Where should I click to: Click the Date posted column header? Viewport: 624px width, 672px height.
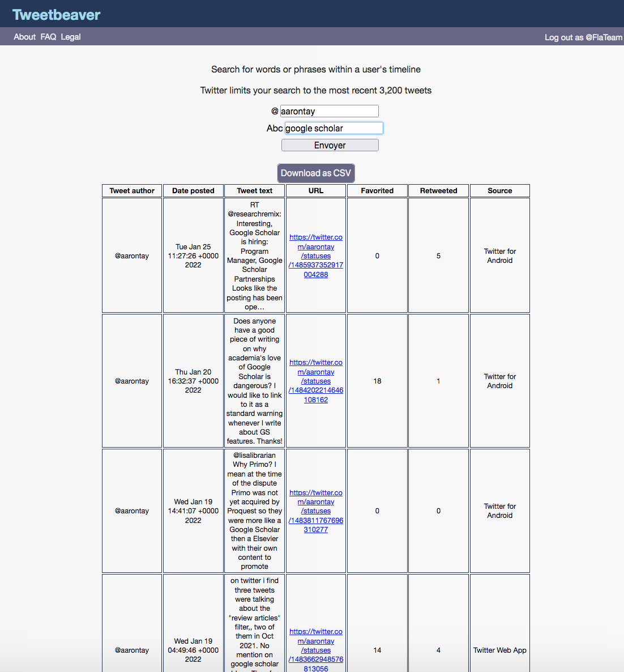coord(193,191)
